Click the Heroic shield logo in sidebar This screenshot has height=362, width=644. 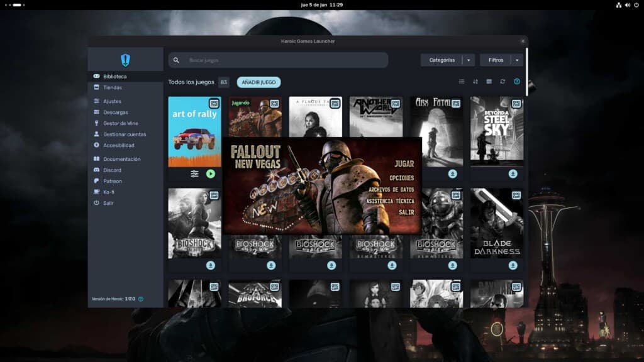pyautogui.click(x=125, y=60)
